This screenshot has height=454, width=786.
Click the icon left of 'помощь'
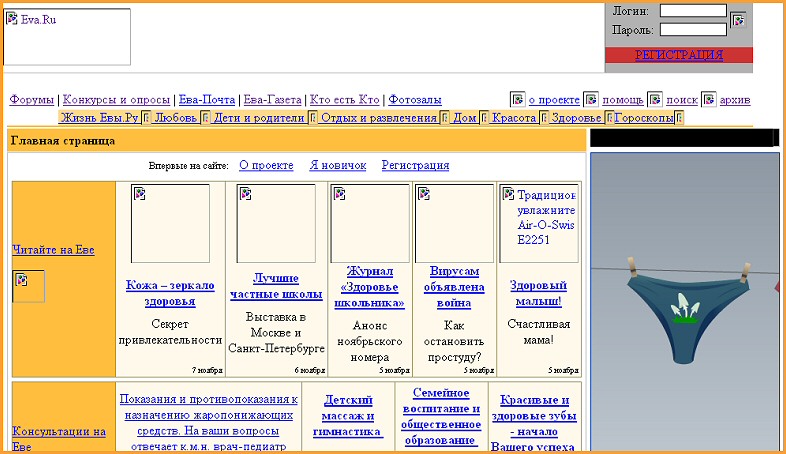pos(591,100)
